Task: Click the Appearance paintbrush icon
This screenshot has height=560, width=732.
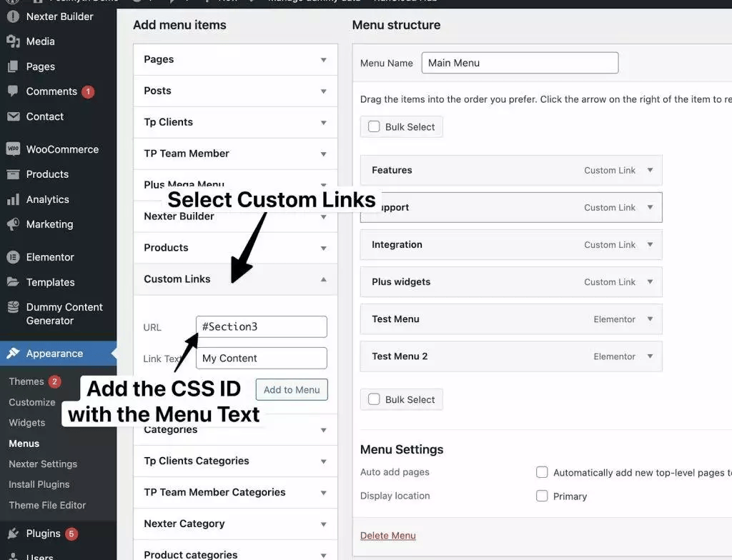Action: [x=13, y=354]
